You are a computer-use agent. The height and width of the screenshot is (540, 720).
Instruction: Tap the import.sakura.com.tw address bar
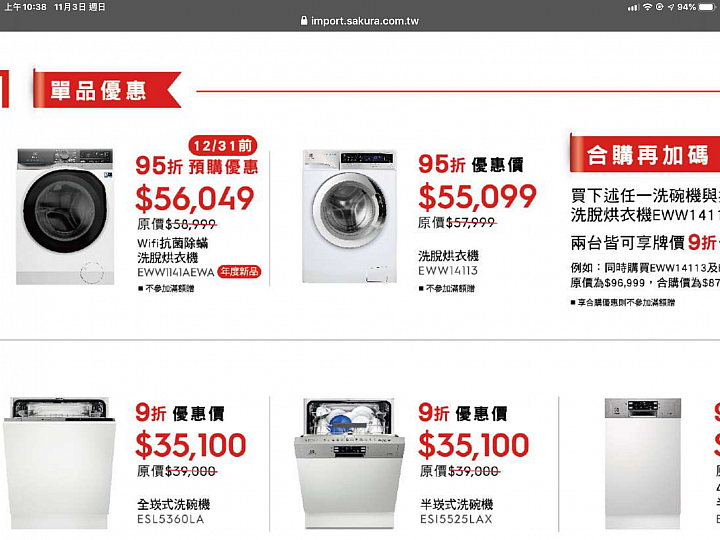pos(360,21)
